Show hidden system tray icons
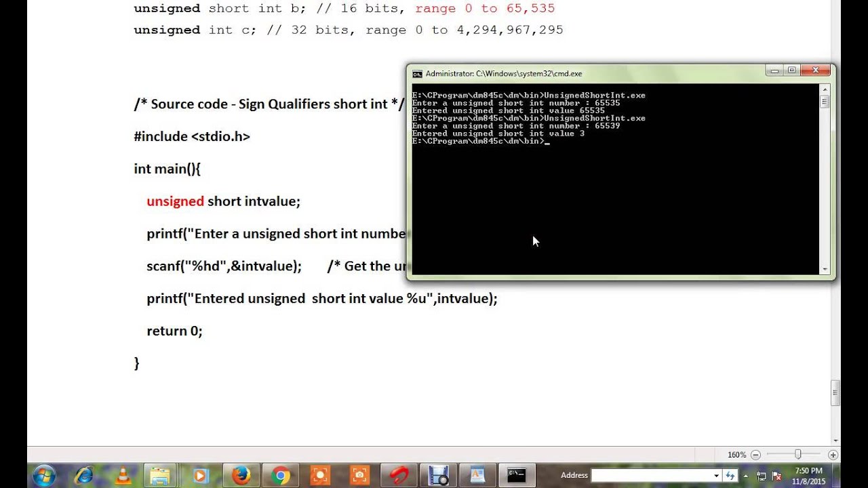This screenshot has height=488, width=868. (747, 476)
